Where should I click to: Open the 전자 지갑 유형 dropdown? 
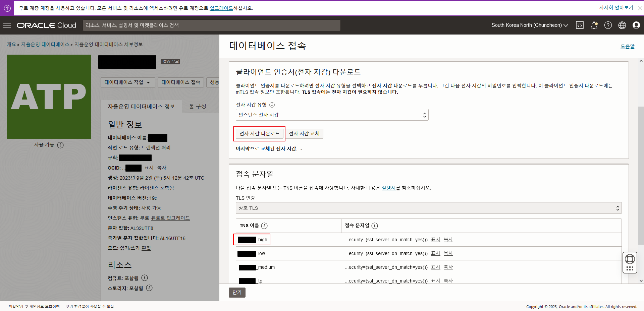click(332, 115)
